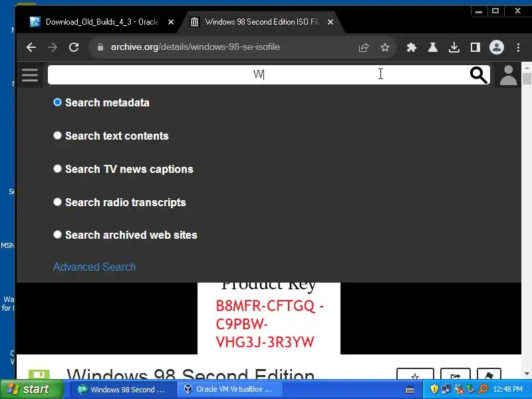Click the archive.org address bar URL
The height and width of the screenshot is (399, 532).
196,47
